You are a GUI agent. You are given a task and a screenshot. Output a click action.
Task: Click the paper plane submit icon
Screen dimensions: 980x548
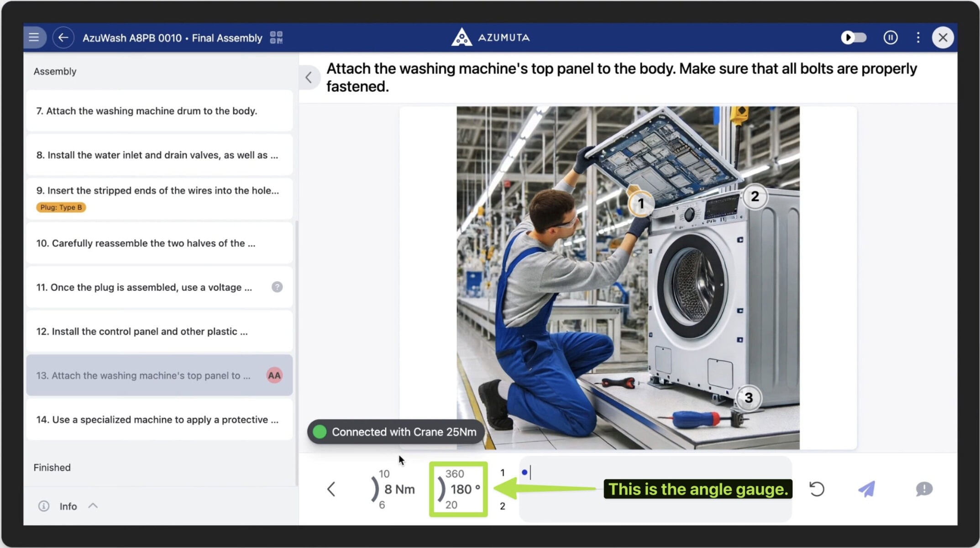(x=866, y=489)
